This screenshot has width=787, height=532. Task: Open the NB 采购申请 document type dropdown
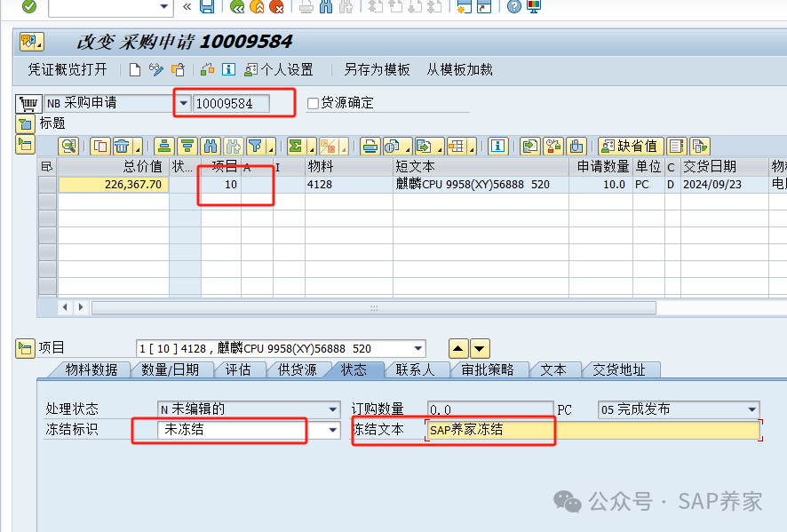point(183,103)
